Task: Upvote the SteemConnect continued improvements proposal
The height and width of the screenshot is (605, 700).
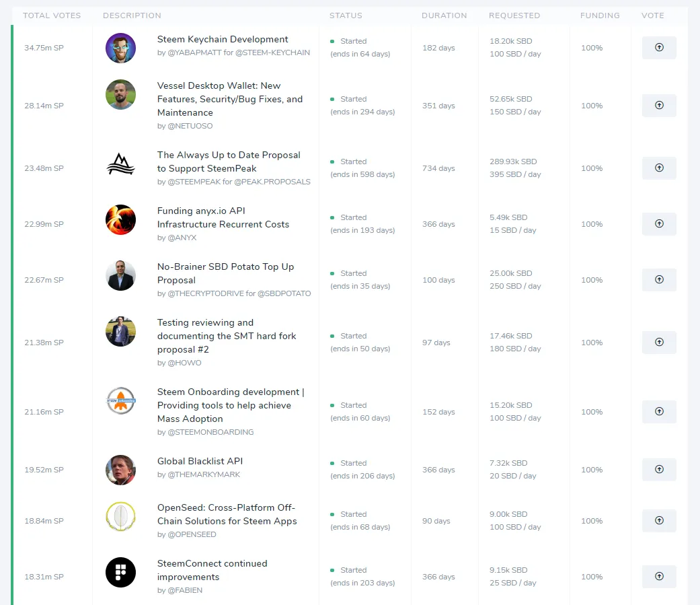Action: (x=659, y=577)
